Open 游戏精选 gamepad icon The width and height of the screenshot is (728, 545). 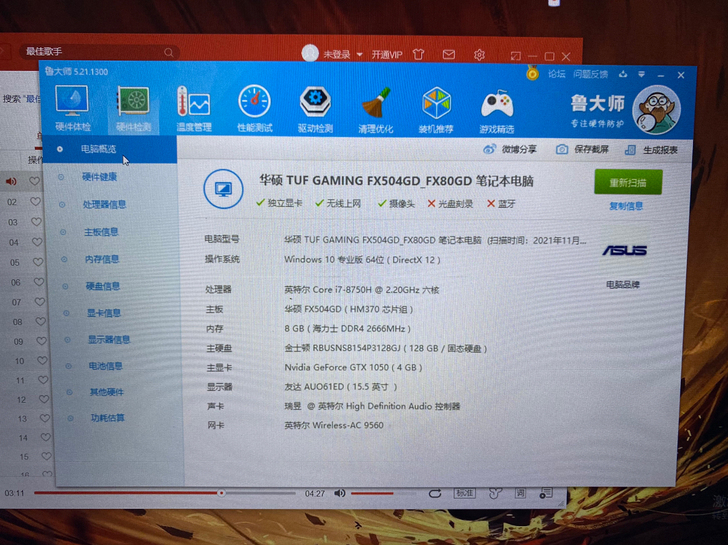[497, 110]
